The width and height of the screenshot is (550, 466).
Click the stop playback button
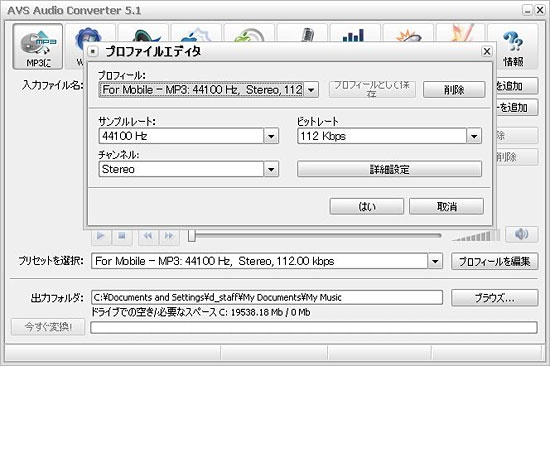(122, 236)
